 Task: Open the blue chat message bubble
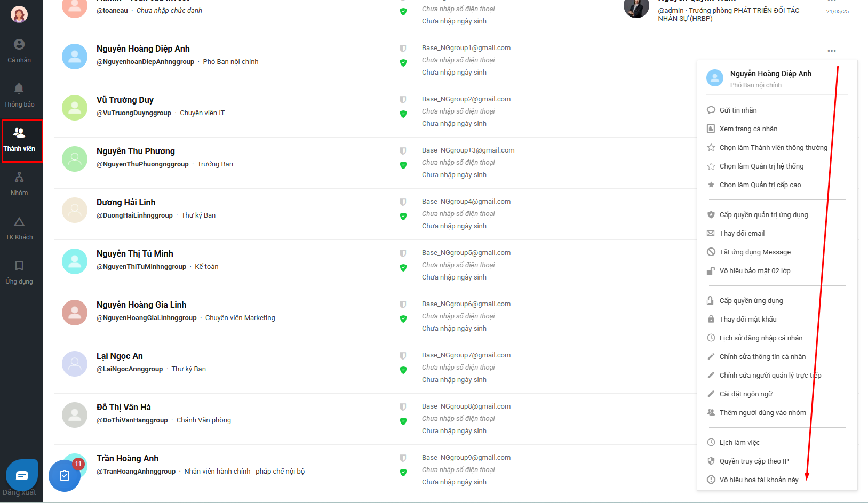[x=22, y=475]
